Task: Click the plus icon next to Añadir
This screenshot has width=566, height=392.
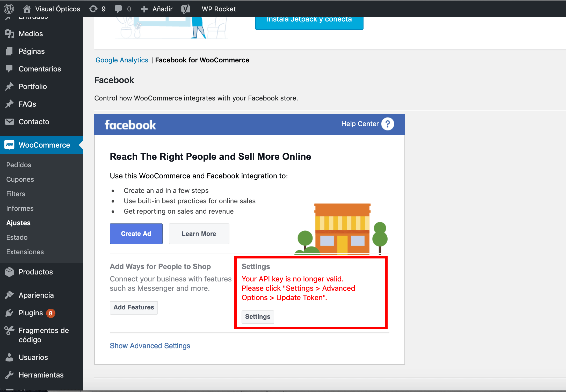Action: pyautogui.click(x=144, y=9)
